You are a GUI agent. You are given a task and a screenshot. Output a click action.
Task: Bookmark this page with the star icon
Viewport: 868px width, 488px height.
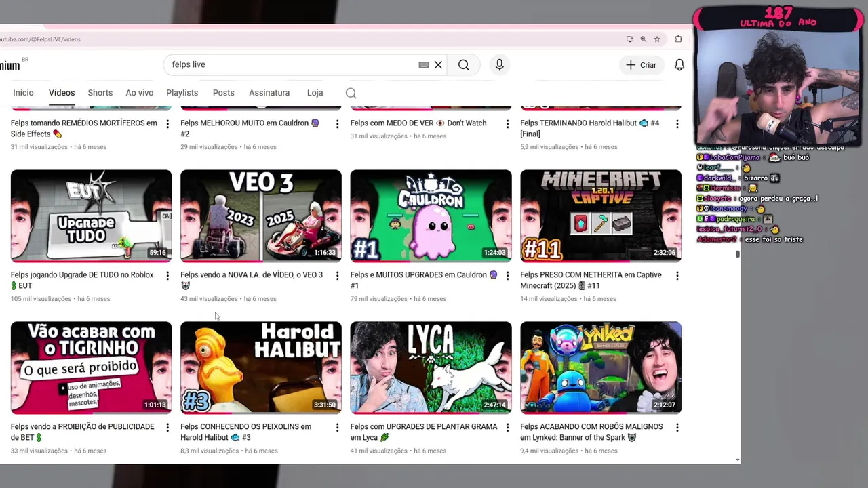coord(657,39)
